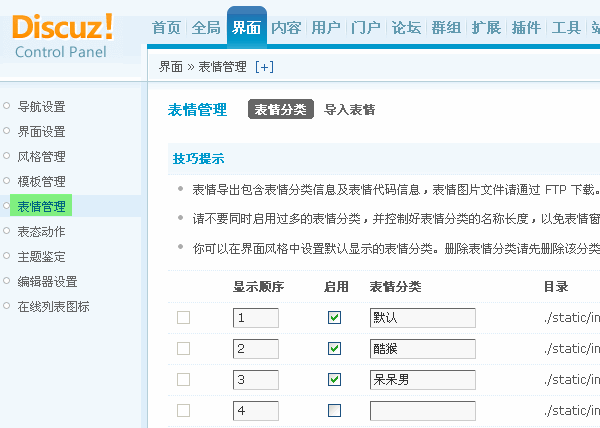
Task: Click the 酷猴 category name field
Action: point(422,349)
